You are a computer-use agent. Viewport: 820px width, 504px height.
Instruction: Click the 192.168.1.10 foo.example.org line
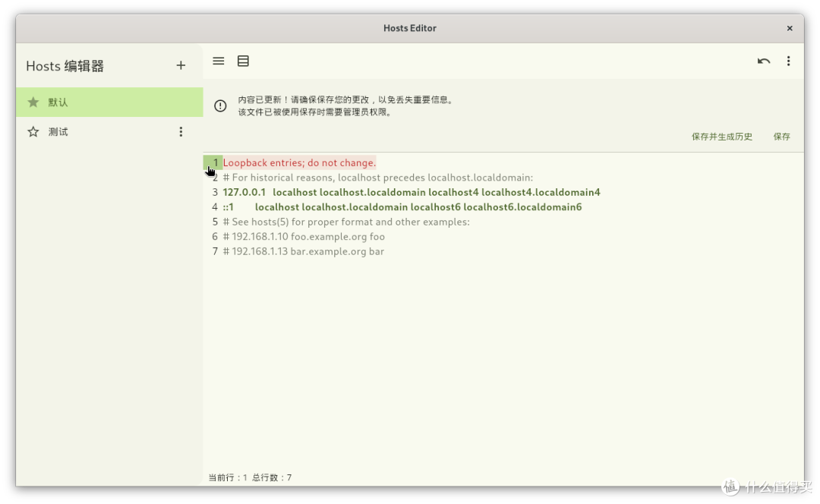tap(304, 236)
